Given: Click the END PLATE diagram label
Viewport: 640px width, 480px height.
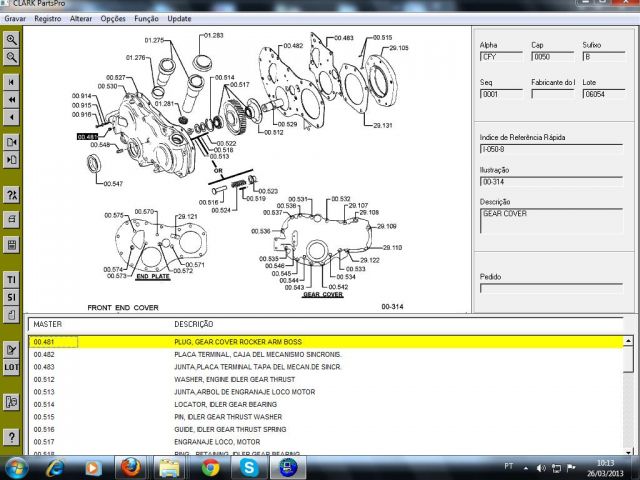Looking at the screenshot, I should (x=153, y=276).
